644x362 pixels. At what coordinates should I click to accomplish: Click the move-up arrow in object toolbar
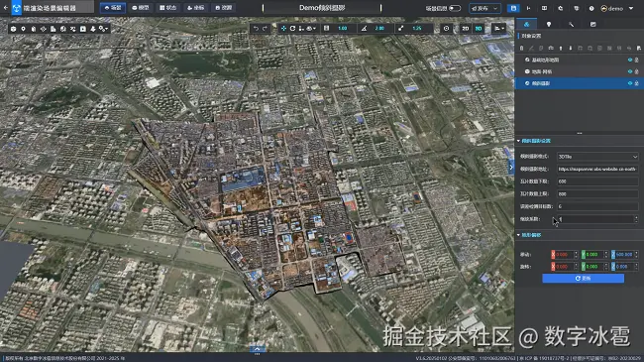coord(561,49)
